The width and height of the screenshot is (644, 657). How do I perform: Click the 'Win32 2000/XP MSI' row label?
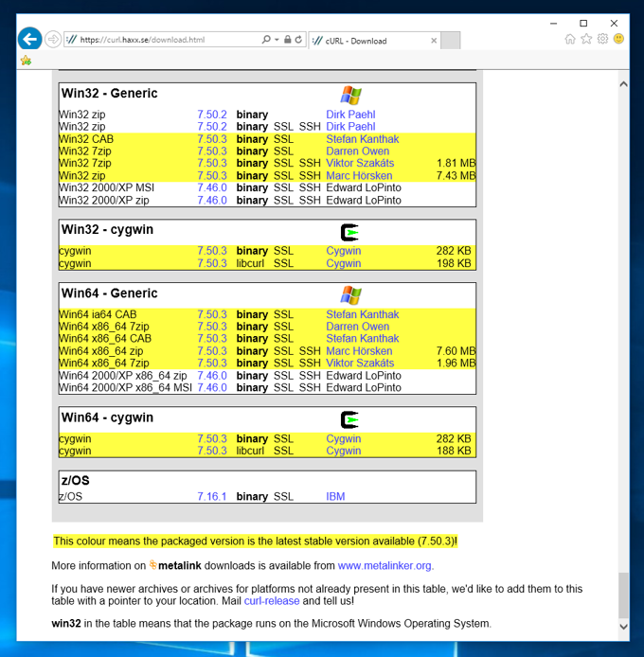(106, 187)
